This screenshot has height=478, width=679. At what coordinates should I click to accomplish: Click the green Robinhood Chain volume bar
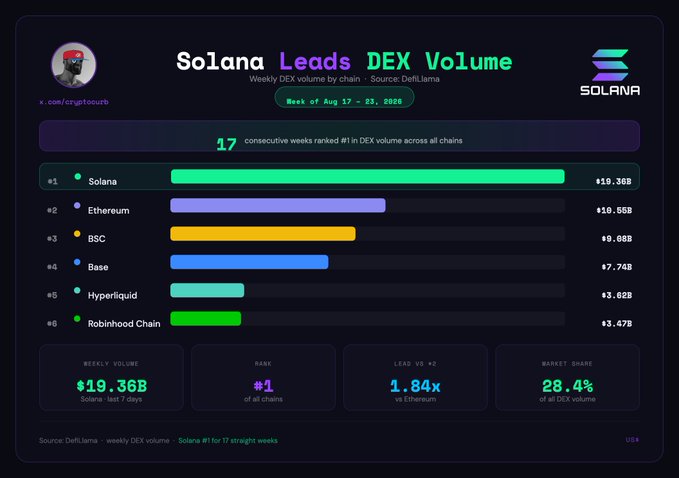pos(206,319)
